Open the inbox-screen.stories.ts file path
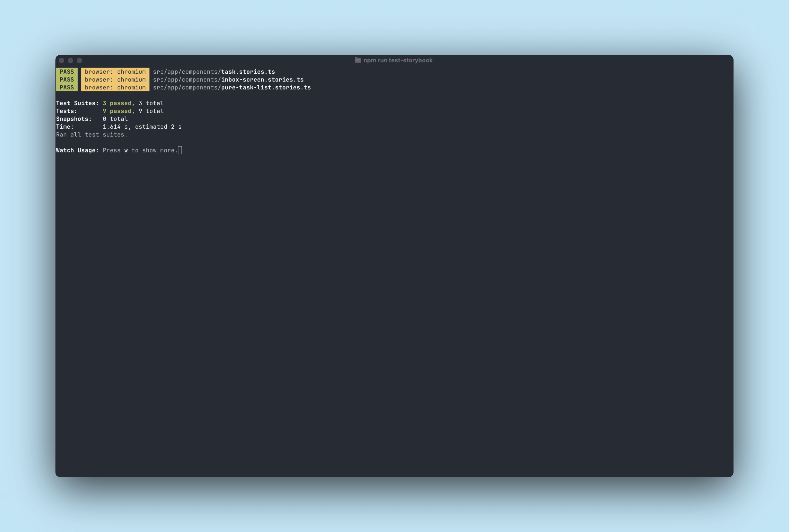789x532 pixels. point(228,79)
